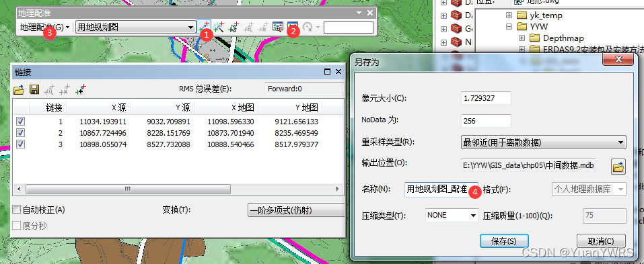The width and height of the screenshot is (644, 264).
Task: Click the grayed Delete Link toolbar icon
Action: 263,28
